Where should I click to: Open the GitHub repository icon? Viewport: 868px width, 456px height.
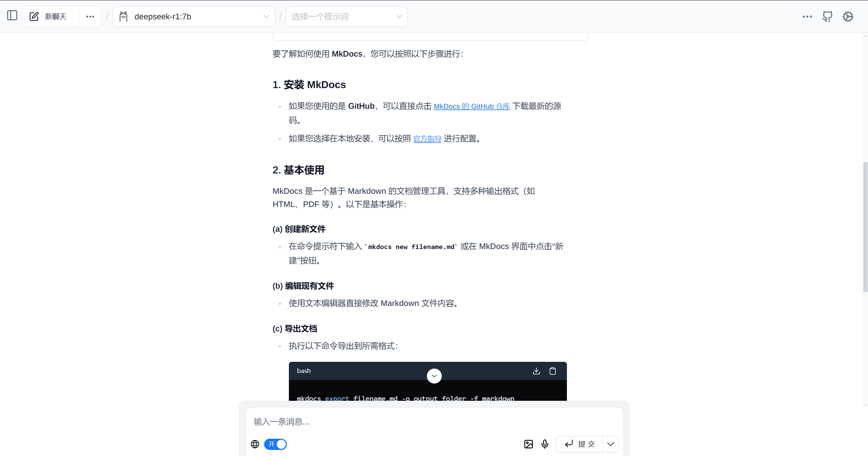point(827,17)
